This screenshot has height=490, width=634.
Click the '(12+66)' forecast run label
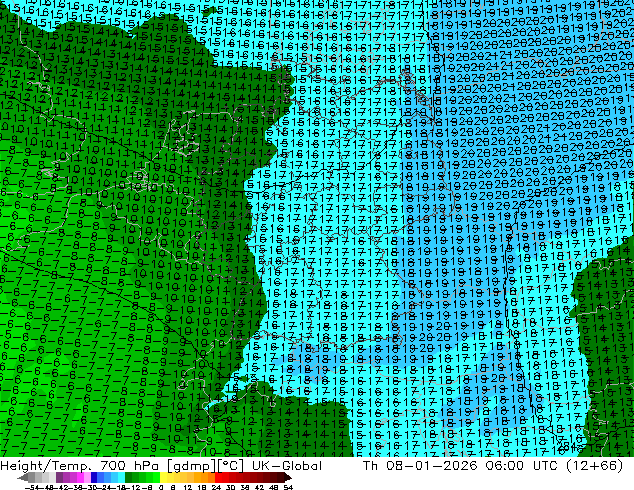tap(595, 465)
